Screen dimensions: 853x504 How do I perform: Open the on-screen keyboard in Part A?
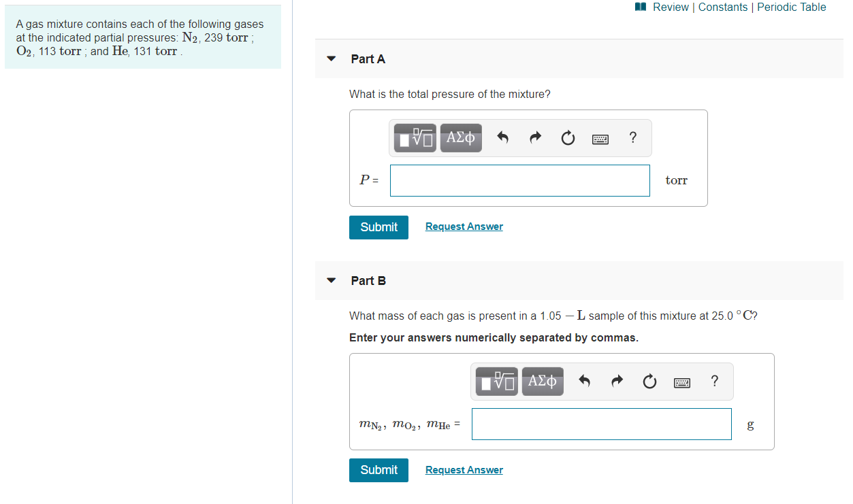click(600, 138)
